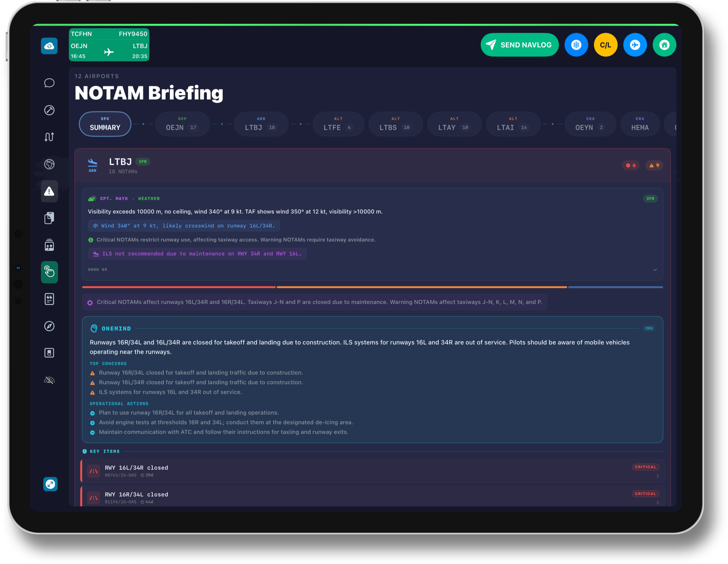Screen dimensions: 728x564
Task: Open the crew/passenger info panel
Action: (49, 245)
